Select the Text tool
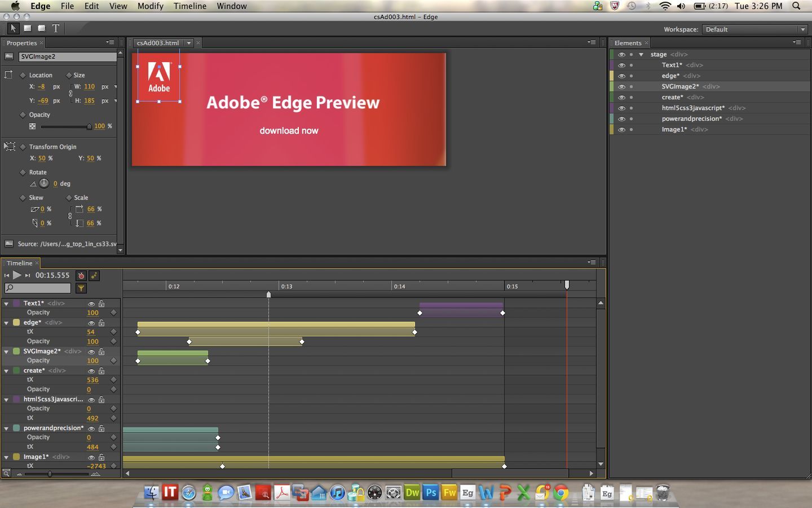812x508 pixels. [x=56, y=28]
